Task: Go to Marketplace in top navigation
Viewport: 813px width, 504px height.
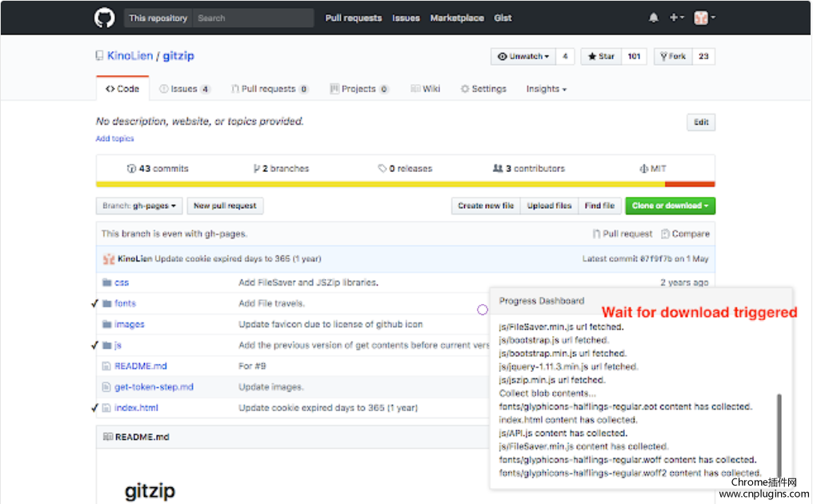Action: (457, 18)
